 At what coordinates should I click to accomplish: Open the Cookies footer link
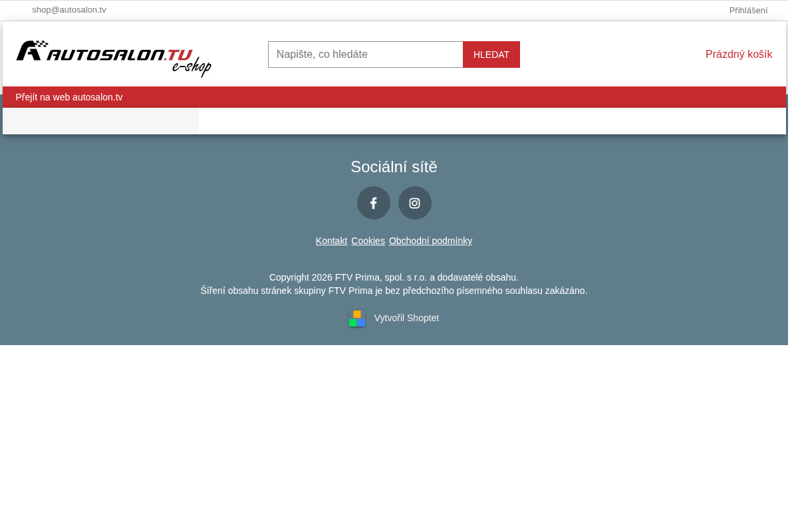coord(368,241)
